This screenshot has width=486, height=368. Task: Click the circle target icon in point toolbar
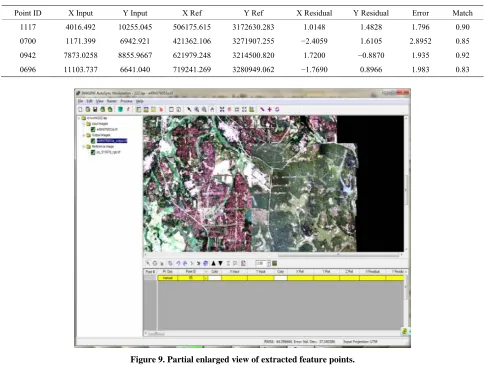(155, 263)
